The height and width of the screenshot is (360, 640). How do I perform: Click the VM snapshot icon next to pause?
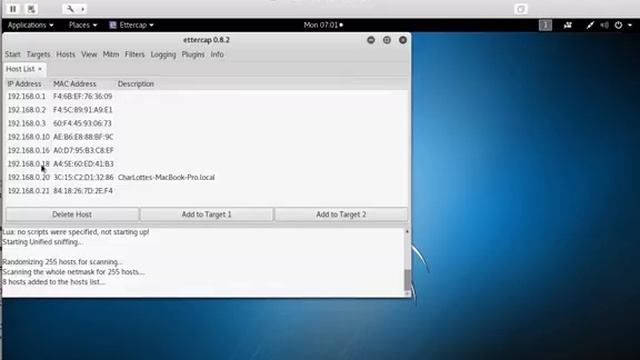pos(31,9)
